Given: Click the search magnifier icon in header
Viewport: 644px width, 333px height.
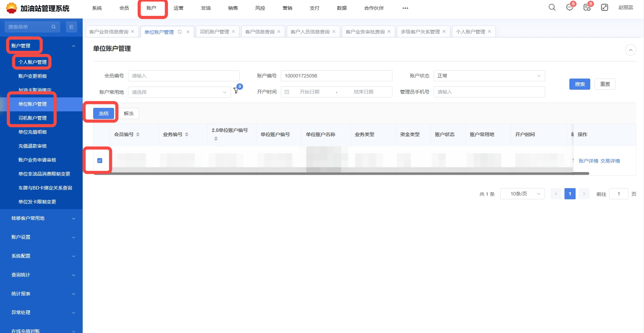Looking at the screenshot, I should tap(552, 7).
